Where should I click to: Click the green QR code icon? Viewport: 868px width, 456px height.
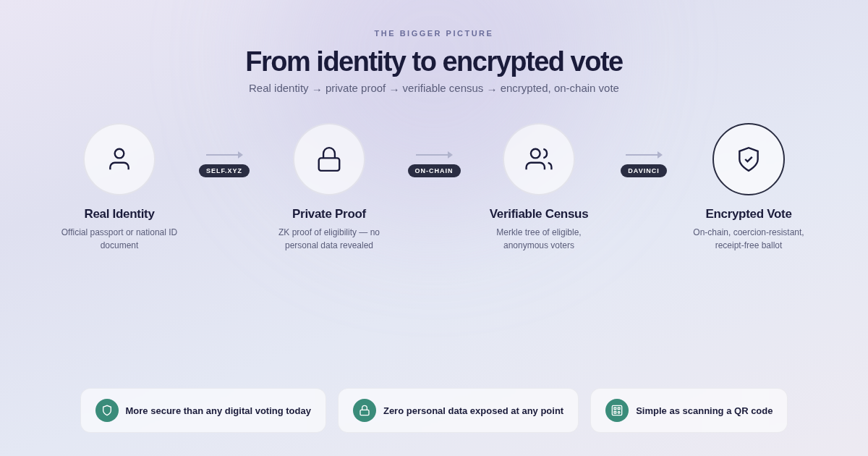pos(617,410)
